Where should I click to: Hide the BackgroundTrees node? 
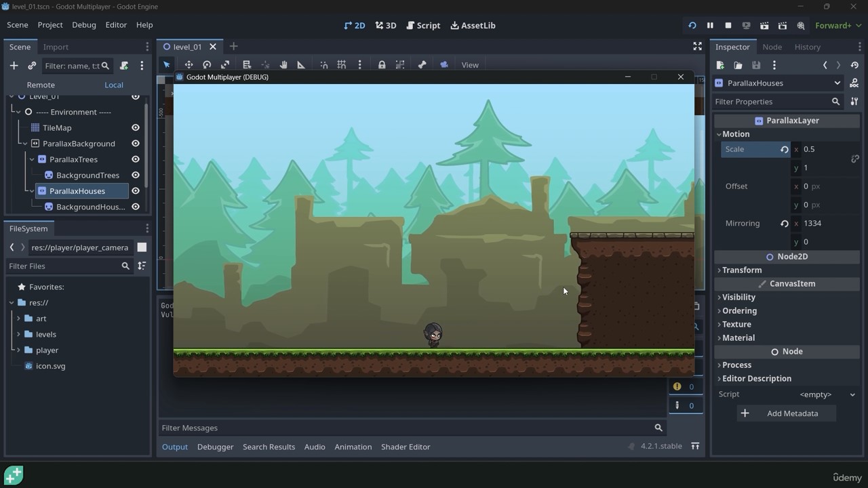point(136,175)
